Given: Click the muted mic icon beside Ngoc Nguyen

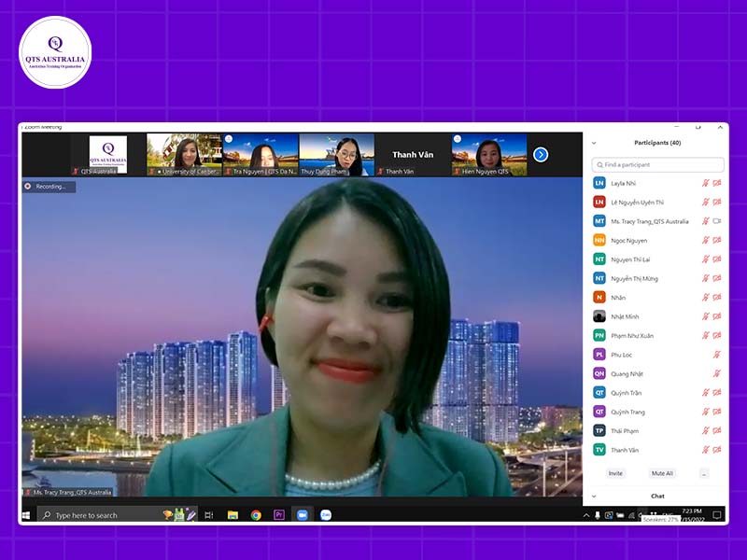Looking at the screenshot, I should (x=706, y=240).
